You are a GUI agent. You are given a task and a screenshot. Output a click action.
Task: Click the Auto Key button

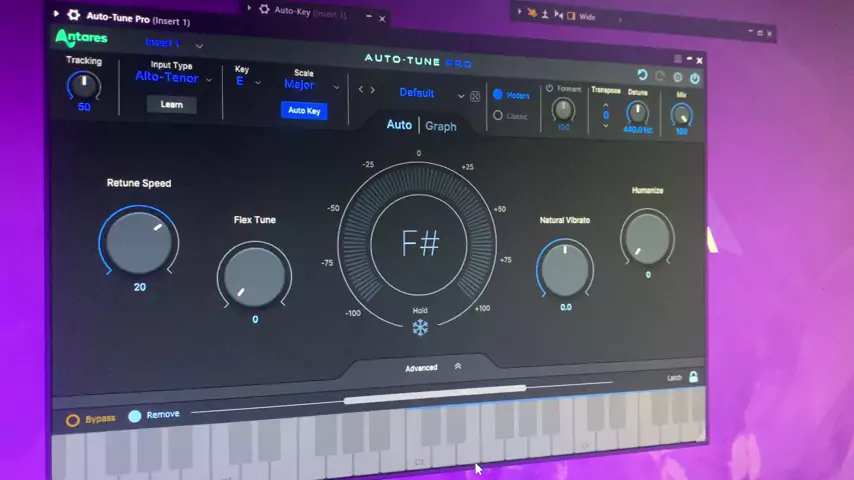[x=304, y=111]
